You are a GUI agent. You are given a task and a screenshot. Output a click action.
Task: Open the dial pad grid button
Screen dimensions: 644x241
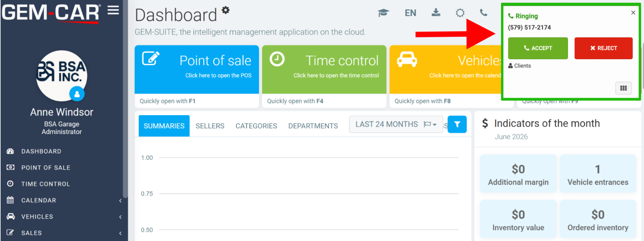click(x=623, y=88)
